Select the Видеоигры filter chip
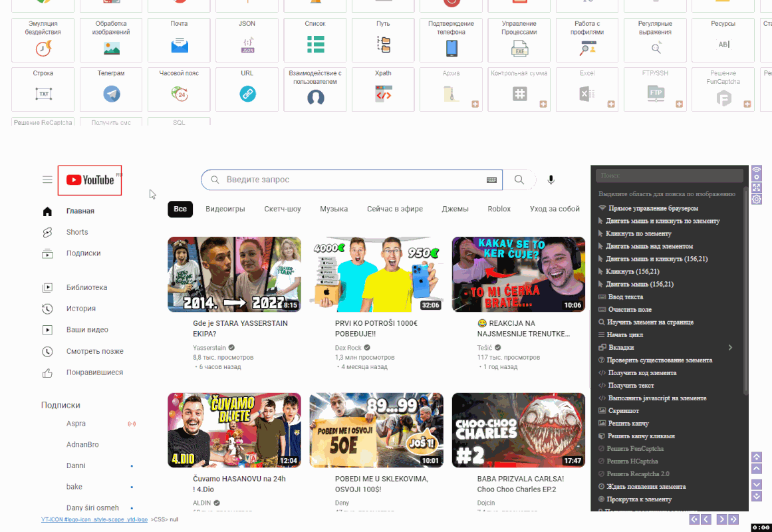The height and width of the screenshot is (532, 772). point(225,209)
